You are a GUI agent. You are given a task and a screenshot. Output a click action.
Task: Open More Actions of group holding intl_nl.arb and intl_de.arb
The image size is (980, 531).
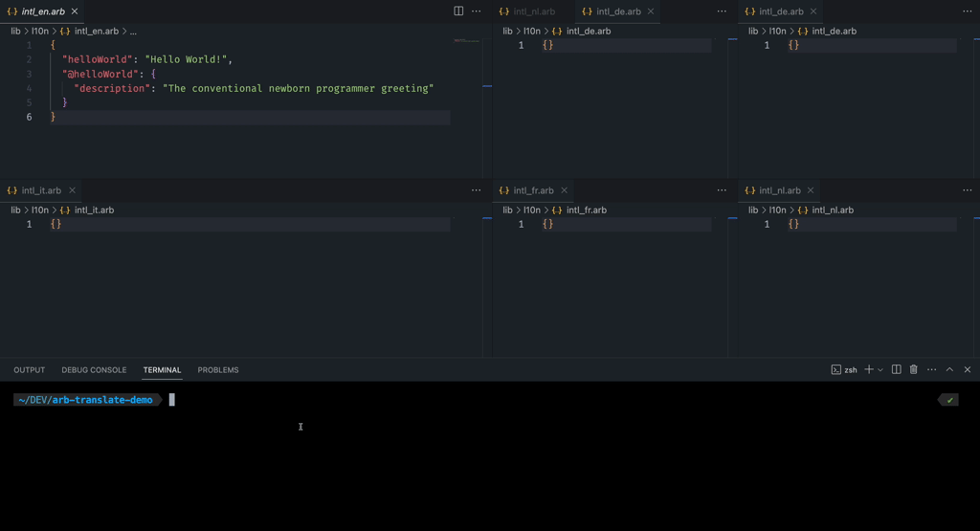pyautogui.click(x=722, y=11)
